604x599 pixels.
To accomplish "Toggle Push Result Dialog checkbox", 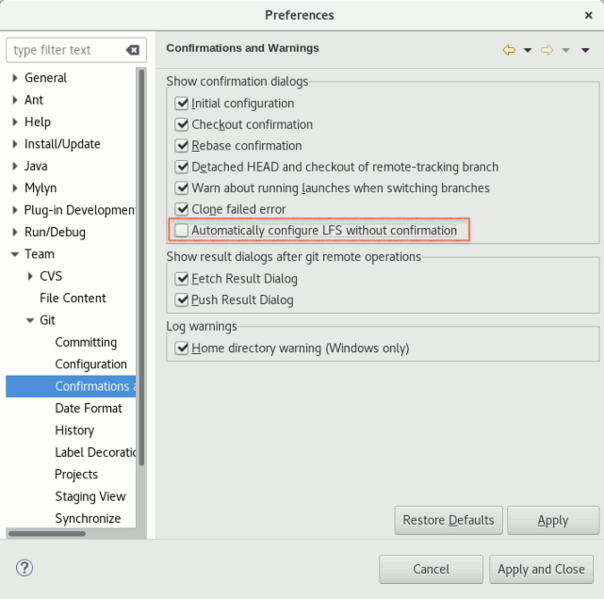I will click(x=181, y=300).
